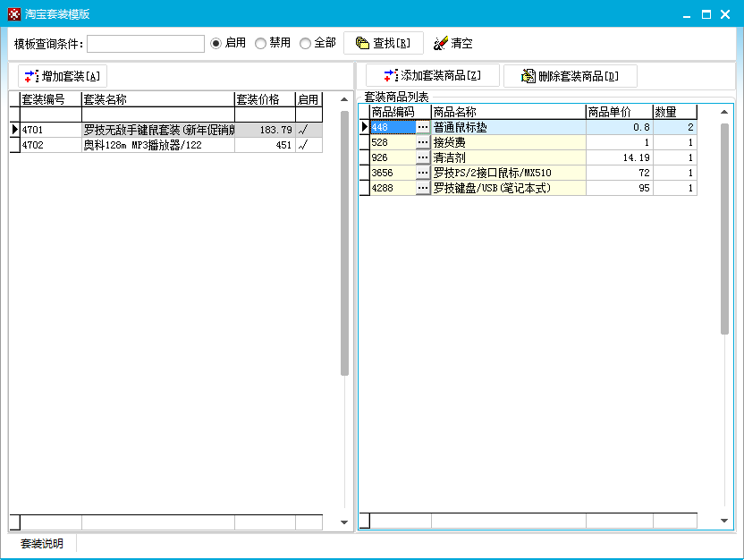Click the filter cell under 套装编号
This screenshot has height=560, width=744.
coord(51,115)
